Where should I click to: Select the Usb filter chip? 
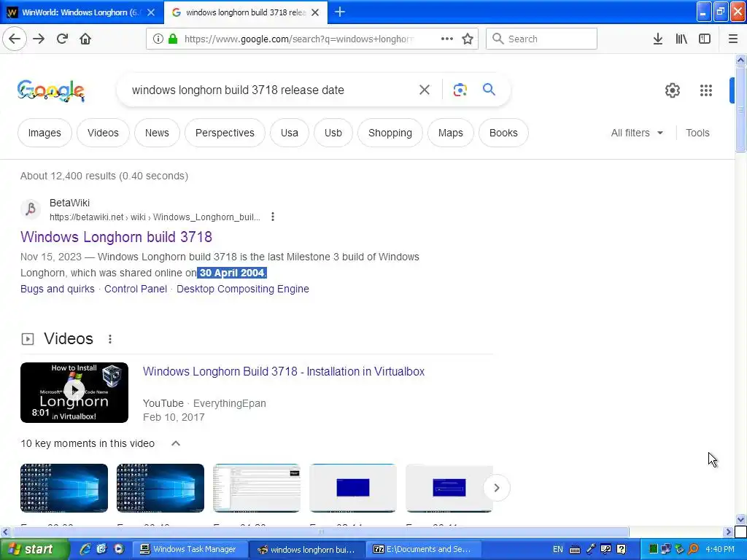[x=333, y=133]
